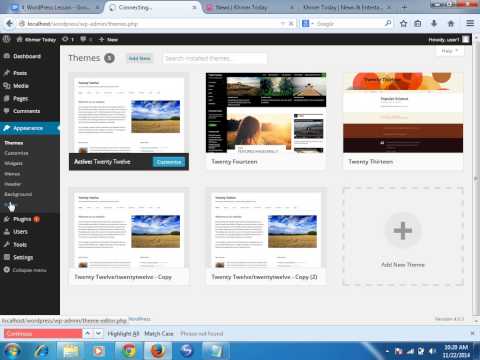Click the Google search box in toolbar
480x360 pixels.
348,24
